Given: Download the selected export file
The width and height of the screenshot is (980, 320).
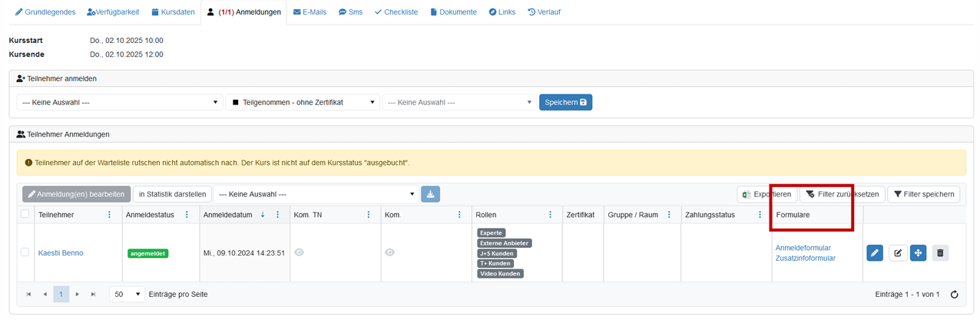Looking at the screenshot, I should 430,194.
